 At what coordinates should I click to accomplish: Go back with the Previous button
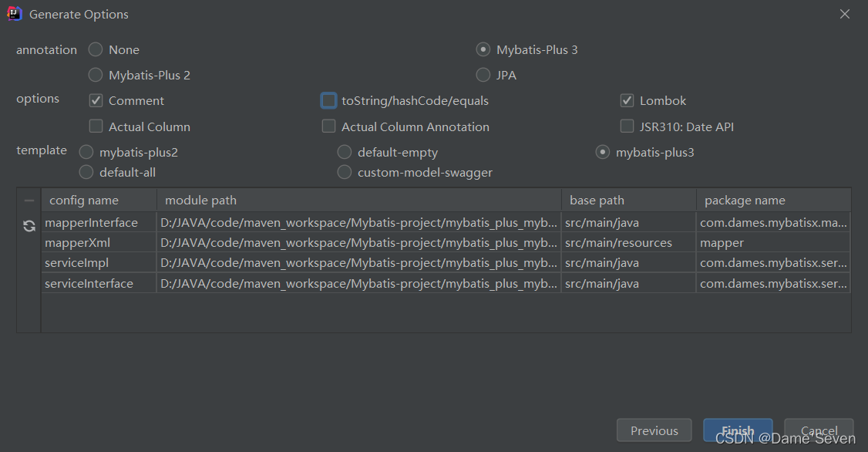(x=654, y=430)
